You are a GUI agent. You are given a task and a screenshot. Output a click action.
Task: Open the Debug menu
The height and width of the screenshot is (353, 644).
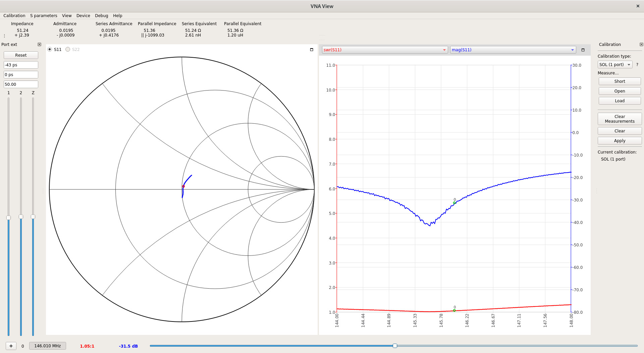pos(102,16)
